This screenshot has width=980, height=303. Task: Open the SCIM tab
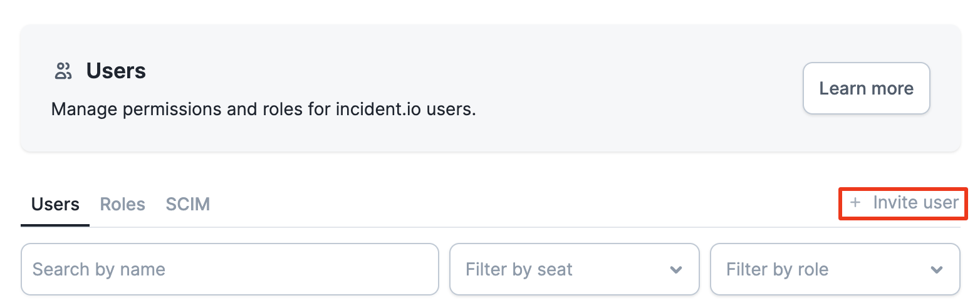187,204
